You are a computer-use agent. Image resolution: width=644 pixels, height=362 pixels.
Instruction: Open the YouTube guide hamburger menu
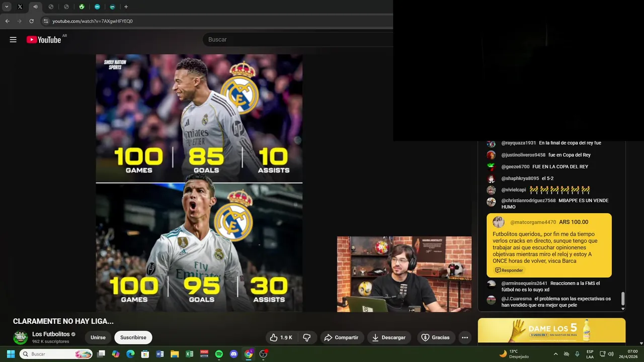(x=13, y=40)
